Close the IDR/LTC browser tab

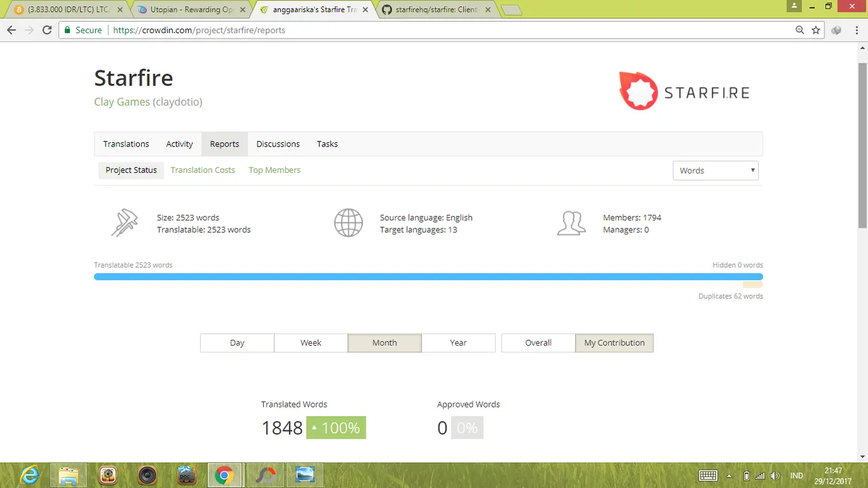[x=120, y=10]
